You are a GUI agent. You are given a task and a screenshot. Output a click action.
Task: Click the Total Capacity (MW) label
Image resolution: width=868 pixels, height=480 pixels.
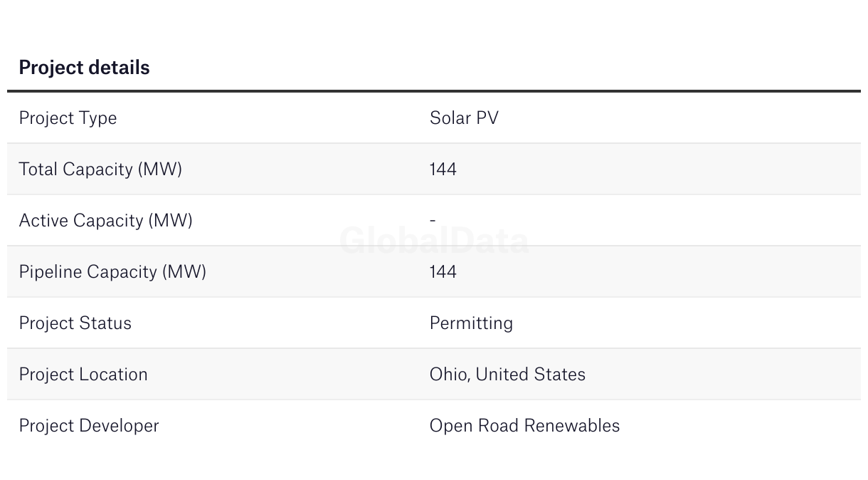[x=100, y=169]
